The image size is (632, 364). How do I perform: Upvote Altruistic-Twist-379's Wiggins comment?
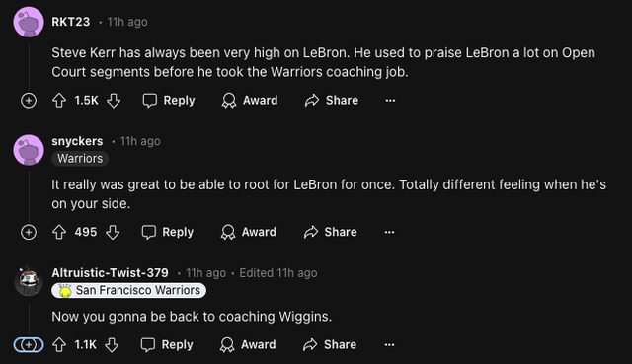click(x=59, y=344)
